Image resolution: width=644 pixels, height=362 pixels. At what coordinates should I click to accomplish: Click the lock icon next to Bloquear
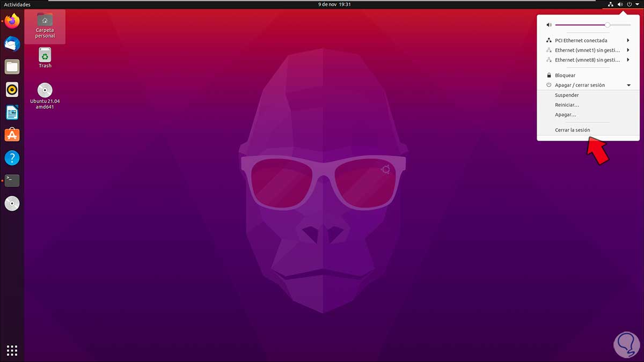(x=548, y=75)
